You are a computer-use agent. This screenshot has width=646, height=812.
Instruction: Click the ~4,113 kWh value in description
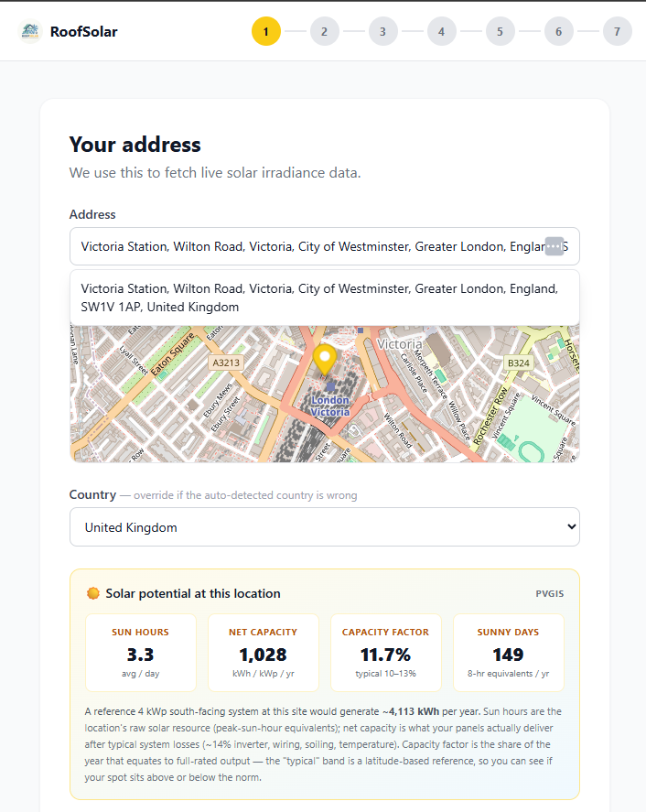click(411, 711)
